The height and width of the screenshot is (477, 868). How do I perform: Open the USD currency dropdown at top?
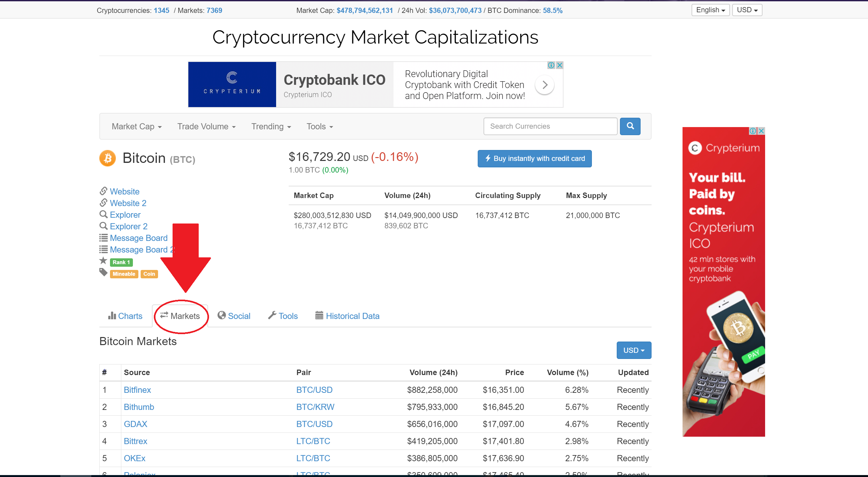coord(747,10)
